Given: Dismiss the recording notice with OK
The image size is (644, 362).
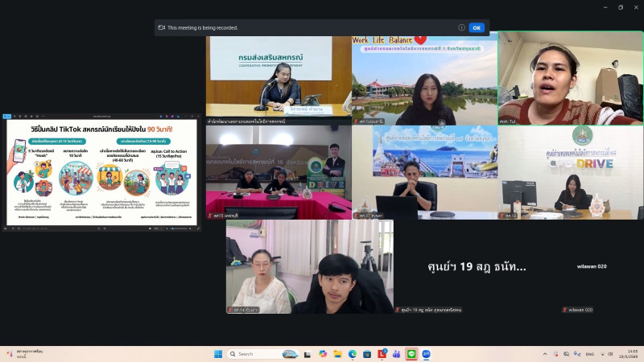Looking at the screenshot, I should point(477,28).
